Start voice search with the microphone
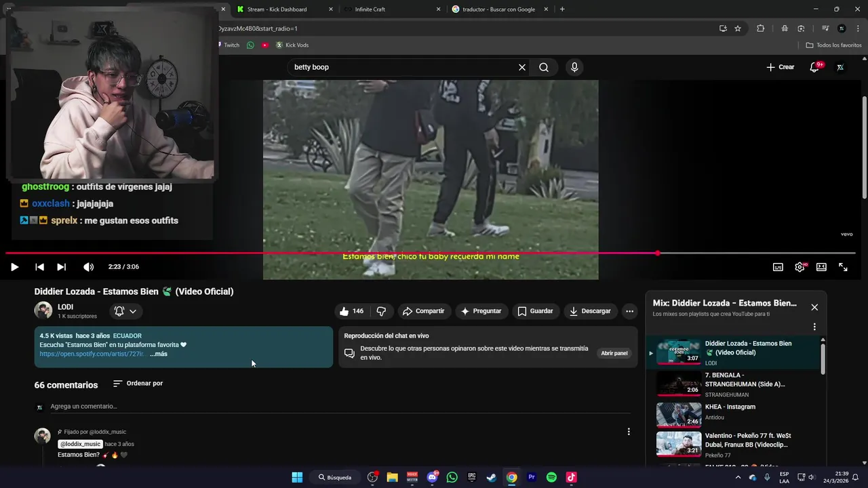The height and width of the screenshot is (488, 868). [574, 67]
